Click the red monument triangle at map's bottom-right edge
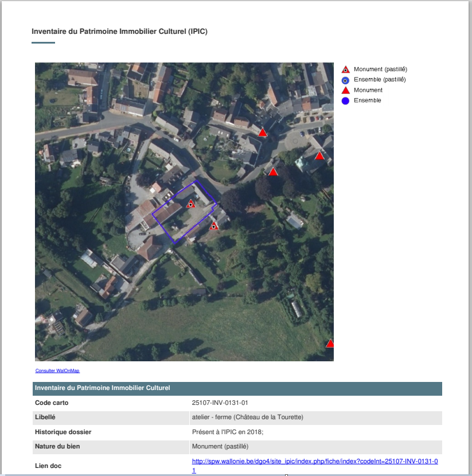 pos(330,344)
